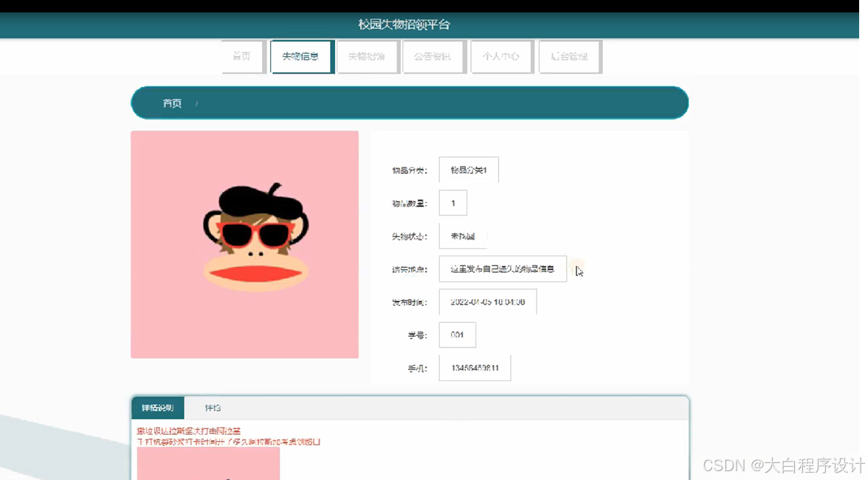Screen dimensions: 868x480
Task: Click the 校园失物招领平台 site title
Action: tap(404, 24)
